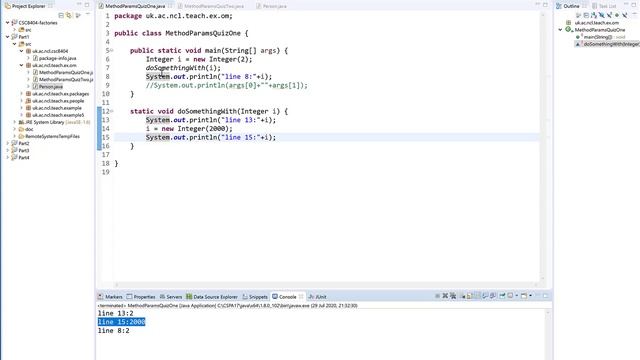This screenshot has width=640, height=360.
Task: Click console output 'line 13:2'
Action: pyautogui.click(x=116, y=313)
